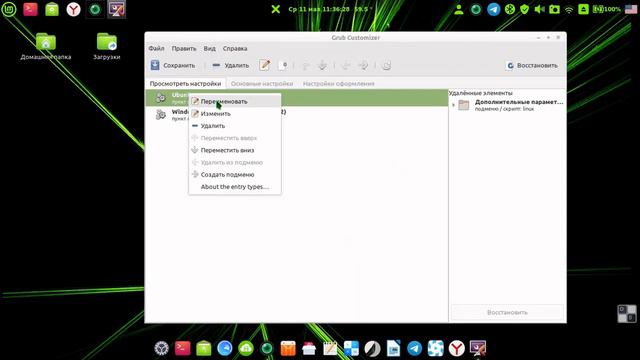Click Восстановить in the toolbar
This screenshot has width=640, height=360.
[532, 65]
